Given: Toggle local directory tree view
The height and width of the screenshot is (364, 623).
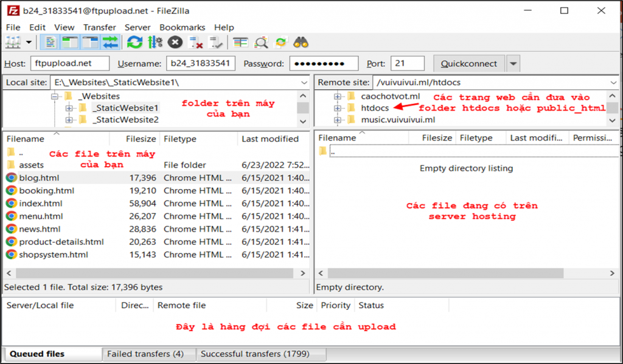Looking at the screenshot, I should point(71,43).
